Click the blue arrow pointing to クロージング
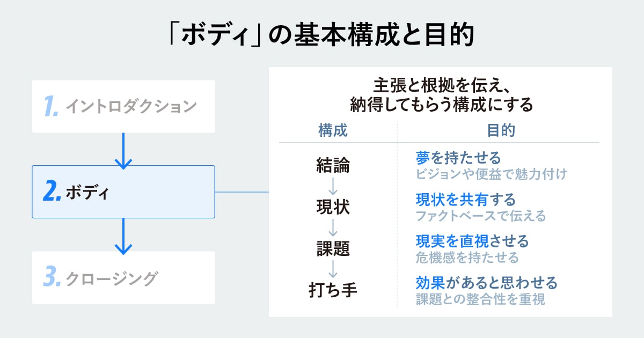 point(123,236)
